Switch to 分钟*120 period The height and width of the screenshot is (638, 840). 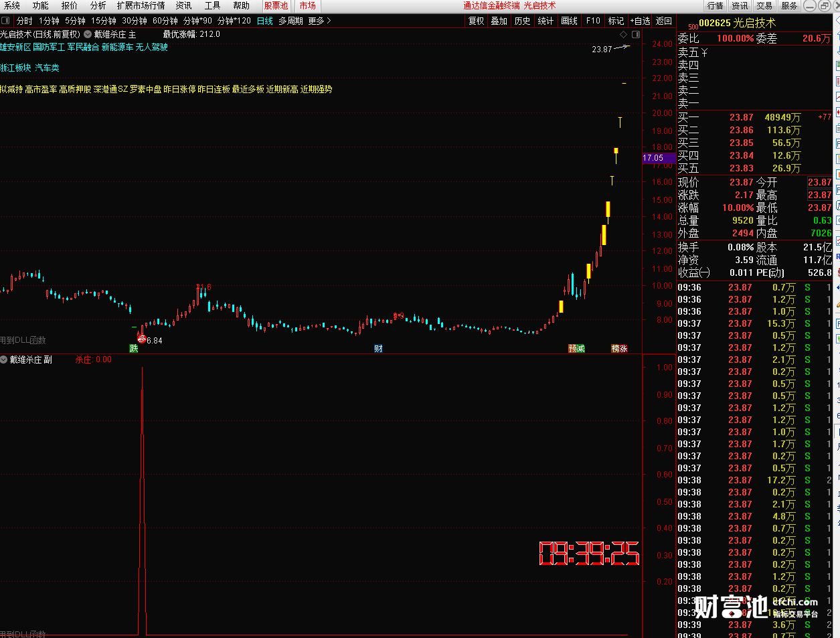click(x=234, y=21)
